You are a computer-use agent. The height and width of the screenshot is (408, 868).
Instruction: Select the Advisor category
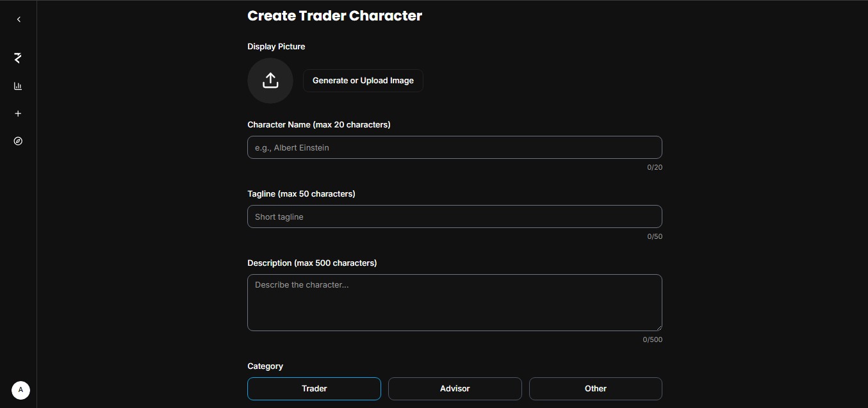[454, 388]
